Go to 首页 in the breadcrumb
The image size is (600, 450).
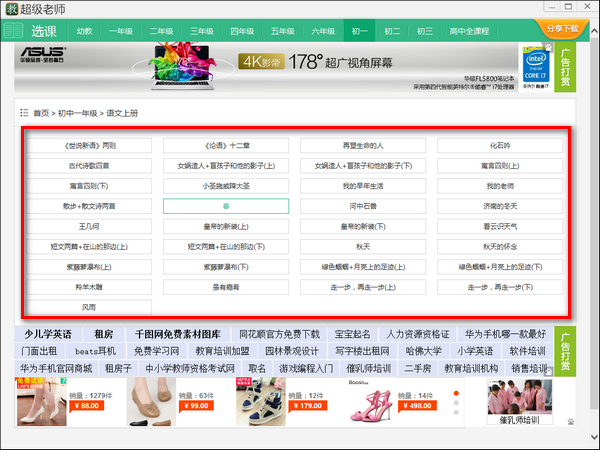(x=41, y=113)
